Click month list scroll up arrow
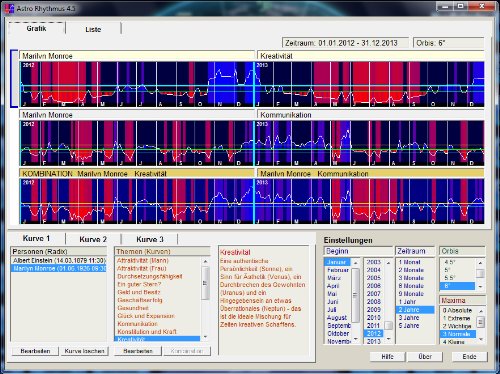 (356, 263)
